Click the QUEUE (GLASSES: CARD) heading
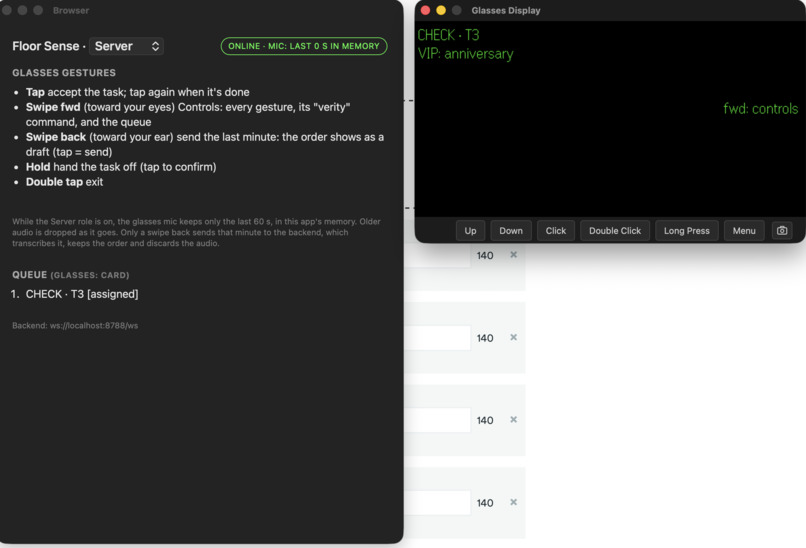The height and width of the screenshot is (548, 806). click(x=70, y=275)
